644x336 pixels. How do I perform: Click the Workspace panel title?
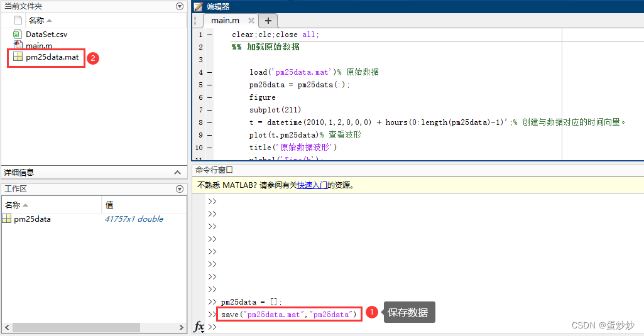pyautogui.click(x=16, y=189)
